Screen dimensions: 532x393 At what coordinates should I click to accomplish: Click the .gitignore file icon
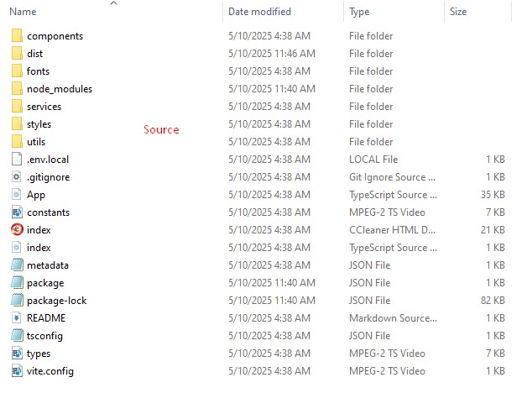pos(17,177)
